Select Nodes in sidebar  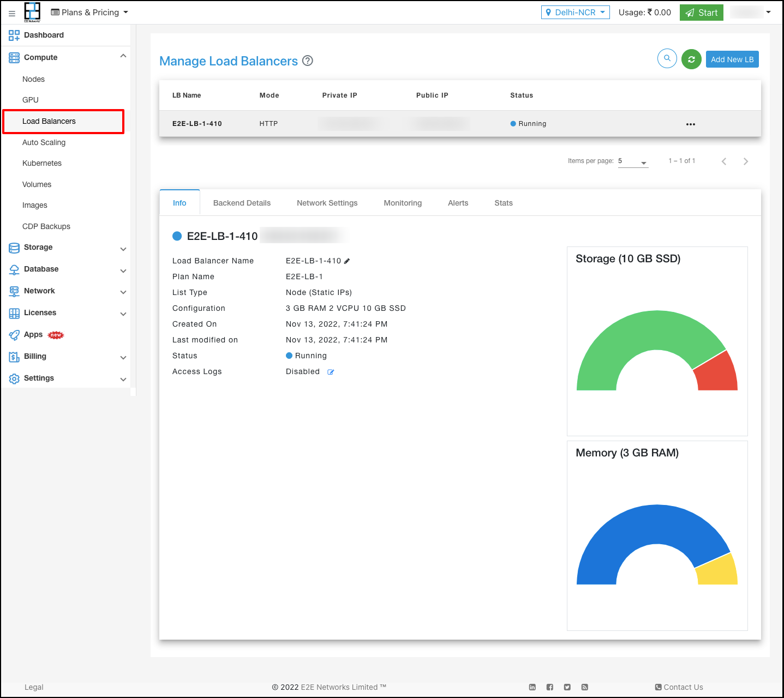(33, 80)
